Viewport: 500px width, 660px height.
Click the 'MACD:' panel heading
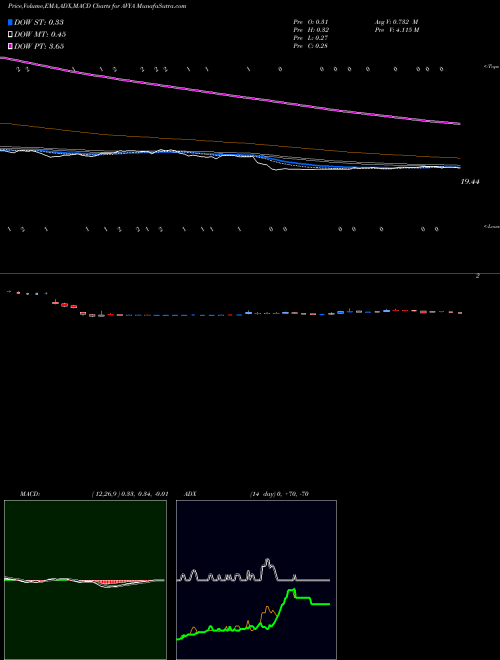pos(30,494)
